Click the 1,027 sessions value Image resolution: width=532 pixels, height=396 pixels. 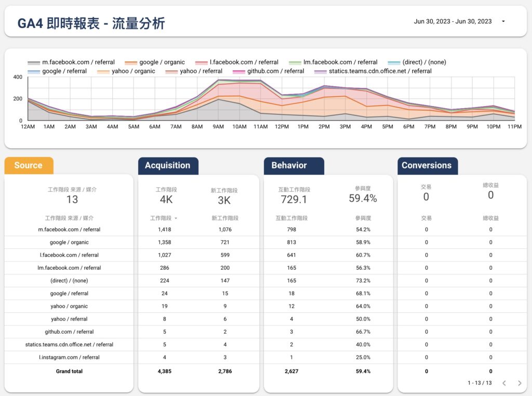tap(165, 255)
